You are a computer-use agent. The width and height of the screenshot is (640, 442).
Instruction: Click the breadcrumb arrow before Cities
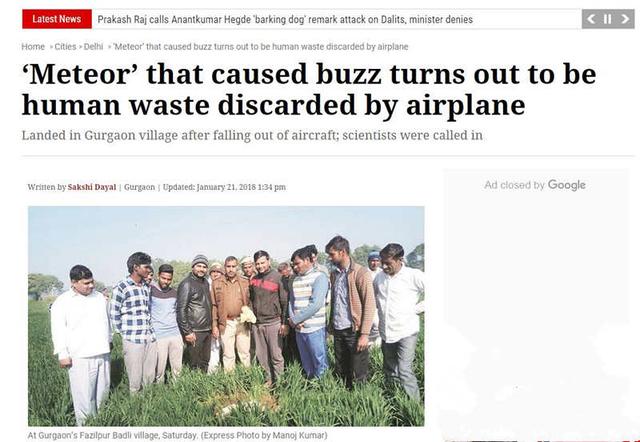click(51, 47)
